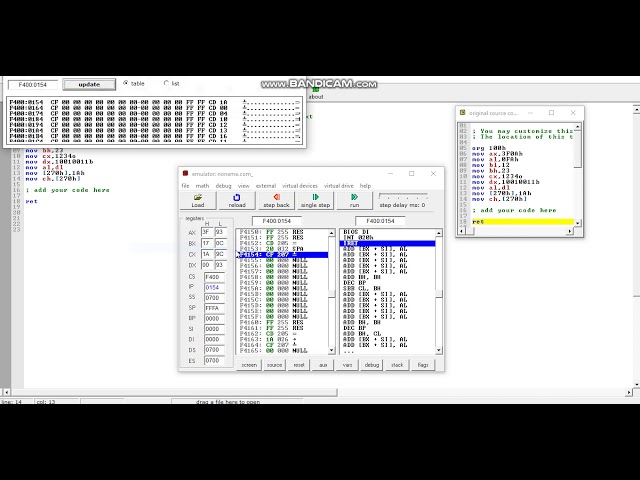The height and width of the screenshot is (480, 640).
Task: Open the virtual drive menu
Action: point(339,186)
